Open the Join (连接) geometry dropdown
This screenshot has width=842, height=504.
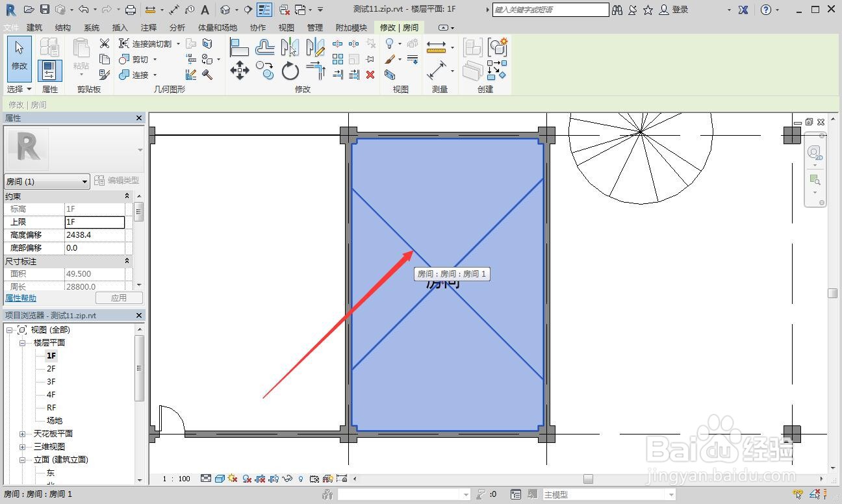pos(155,75)
